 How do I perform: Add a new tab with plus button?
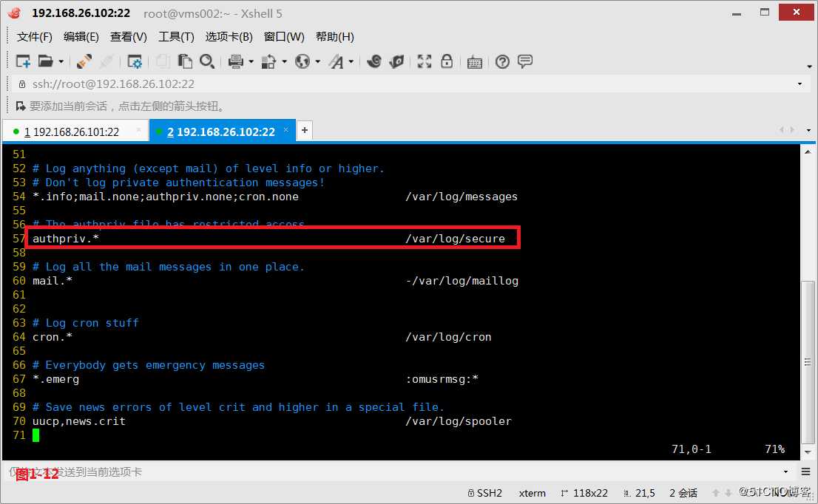tap(305, 130)
